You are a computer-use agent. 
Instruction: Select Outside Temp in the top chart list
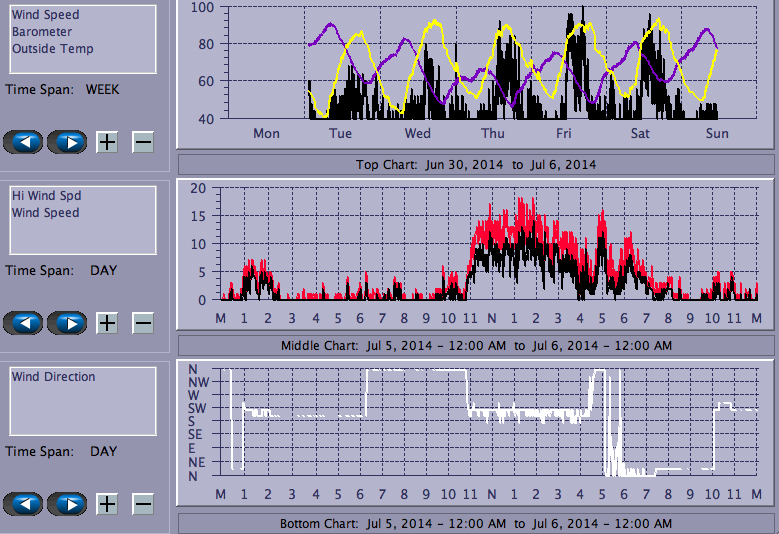tap(52, 49)
